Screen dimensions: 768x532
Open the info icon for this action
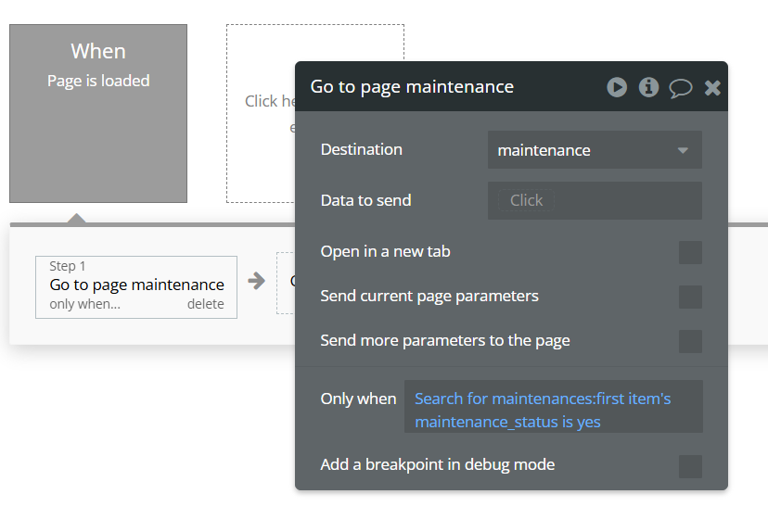[x=649, y=87]
